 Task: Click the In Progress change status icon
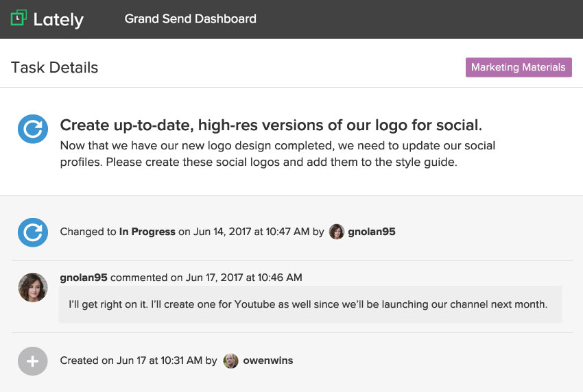click(32, 232)
